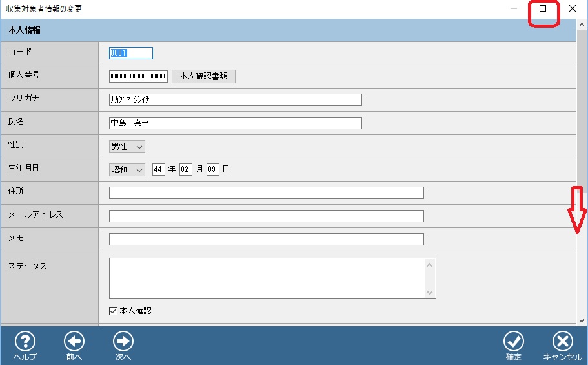The image size is (588, 365).
Task: Focus the フリガナ text field
Action: click(235, 99)
